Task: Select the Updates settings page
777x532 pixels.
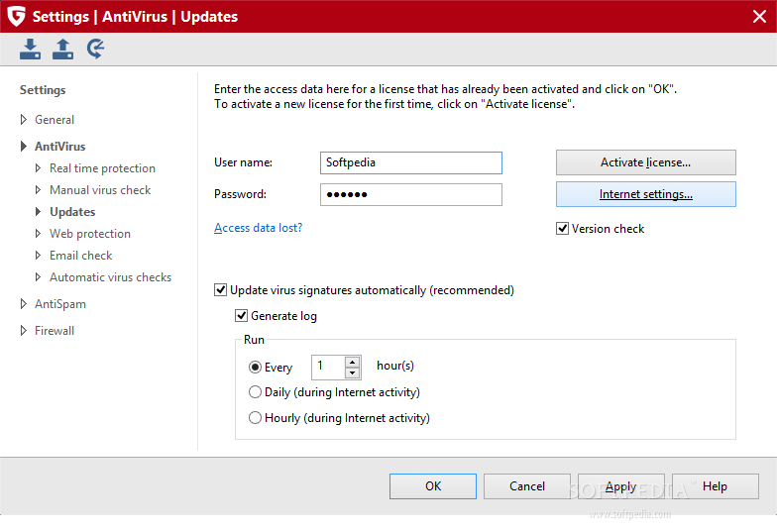Action: point(72,212)
